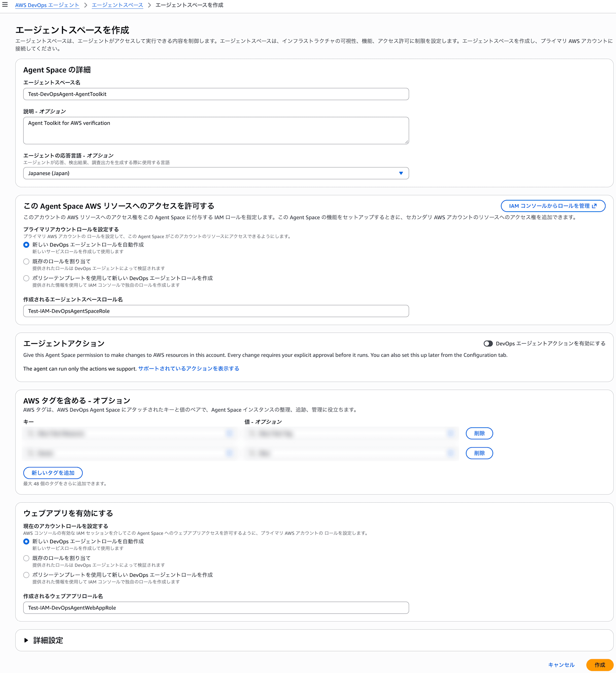
Task: Go to AWS DevOps エージェント breadcrumb
Action: [47, 5]
